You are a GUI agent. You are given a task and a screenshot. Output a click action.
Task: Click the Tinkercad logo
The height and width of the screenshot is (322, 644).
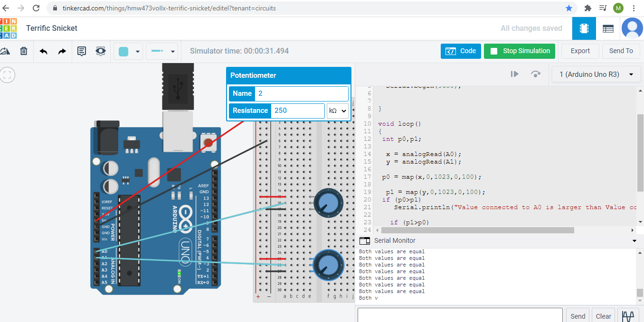8,28
